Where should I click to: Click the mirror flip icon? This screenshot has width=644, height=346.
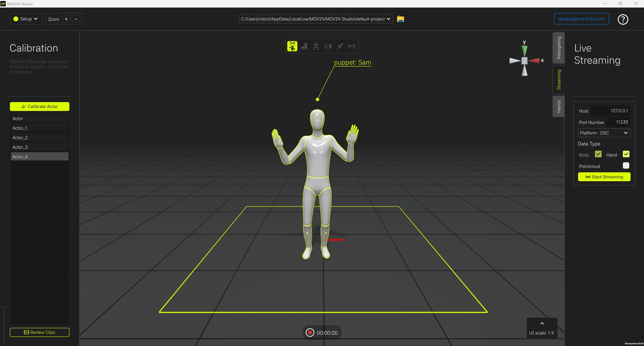click(x=328, y=46)
